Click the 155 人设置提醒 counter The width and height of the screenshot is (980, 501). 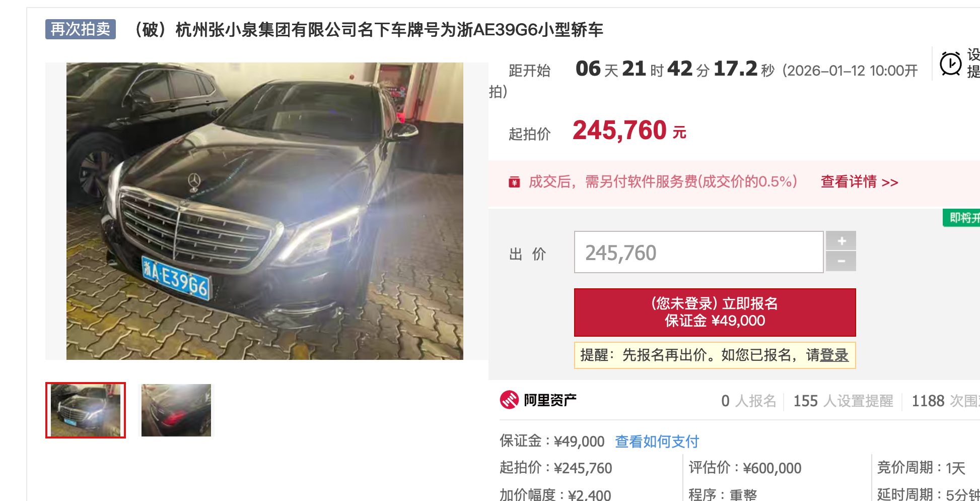(x=843, y=401)
